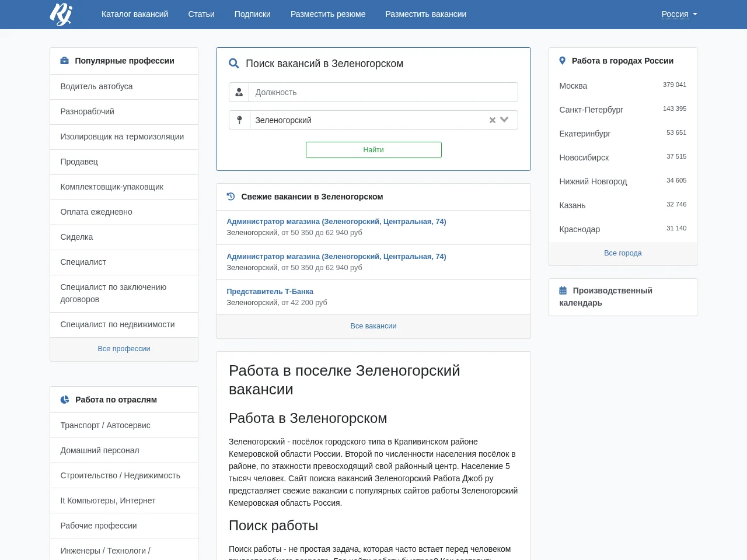Open Каталог вакансий in the navigation bar
Image resolution: width=747 pixels, height=560 pixels.
tap(135, 14)
